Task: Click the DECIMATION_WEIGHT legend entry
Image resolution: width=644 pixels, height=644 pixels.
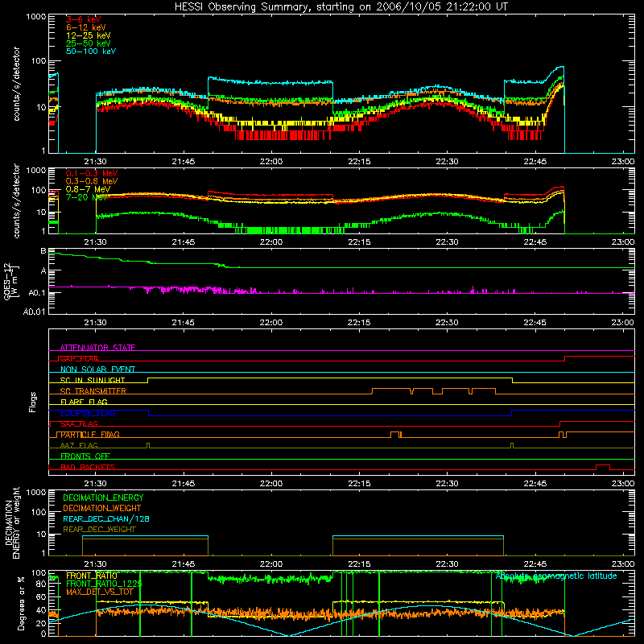Action: click(102, 508)
